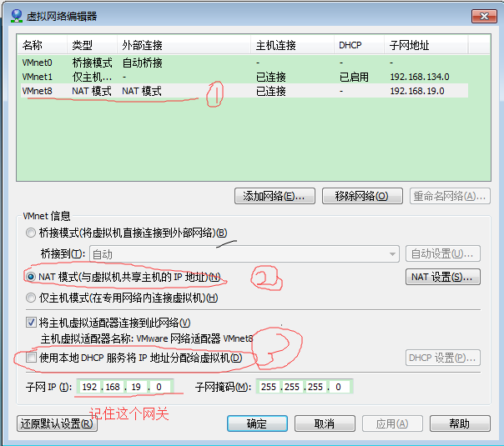Image resolution: width=504 pixels, height=446 pixels.
Task: Open the 桥接到 dropdown list
Action: [244, 254]
